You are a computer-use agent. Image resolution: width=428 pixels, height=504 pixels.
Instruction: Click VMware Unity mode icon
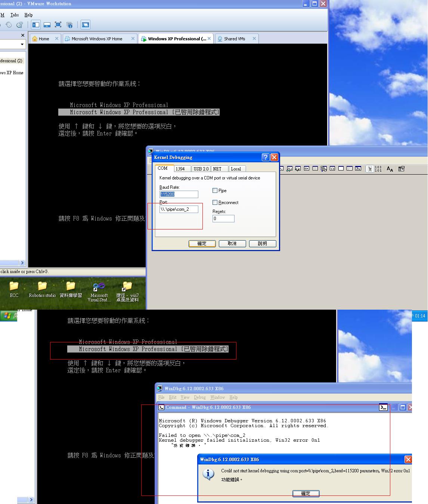click(69, 25)
